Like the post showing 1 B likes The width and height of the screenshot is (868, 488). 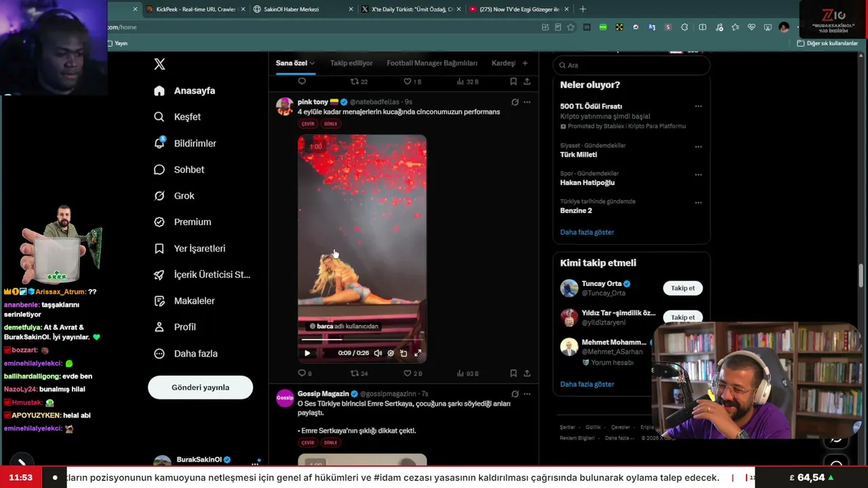pyautogui.click(x=412, y=81)
